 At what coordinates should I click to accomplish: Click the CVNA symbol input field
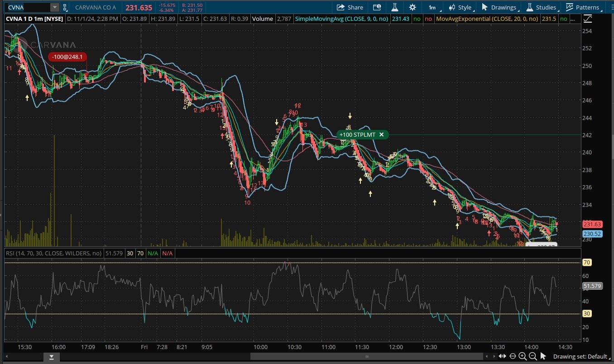pyautogui.click(x=28, y=7)
